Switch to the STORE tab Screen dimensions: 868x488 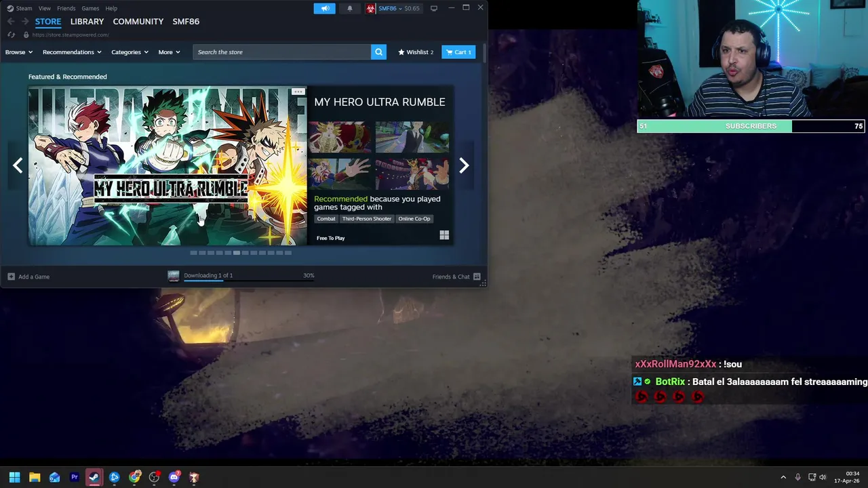pyautogui.click(x=48, y=22)
